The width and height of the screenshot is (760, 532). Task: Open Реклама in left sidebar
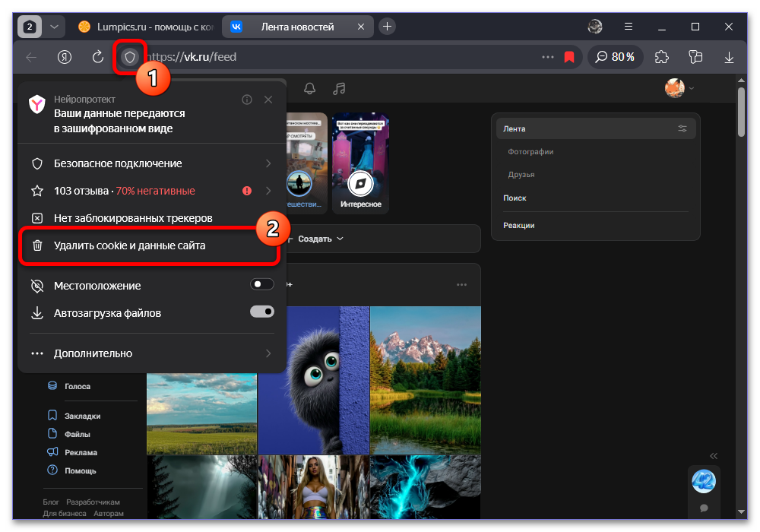point(71,452)
